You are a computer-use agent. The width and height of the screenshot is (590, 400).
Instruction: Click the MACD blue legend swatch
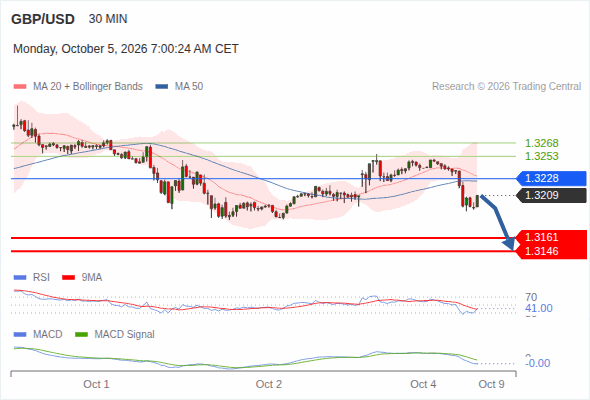[x=20, y=335]
